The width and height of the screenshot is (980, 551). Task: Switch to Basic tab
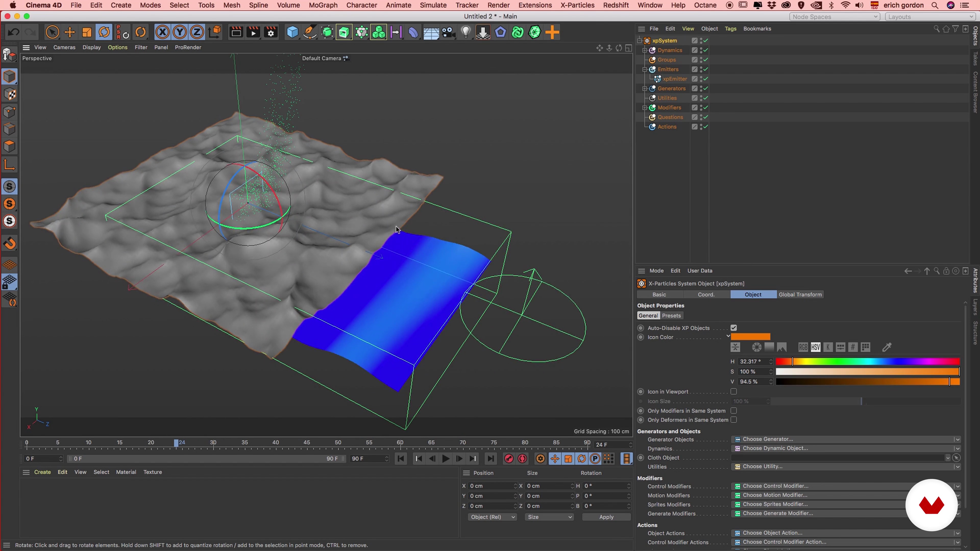pos(659,294)
